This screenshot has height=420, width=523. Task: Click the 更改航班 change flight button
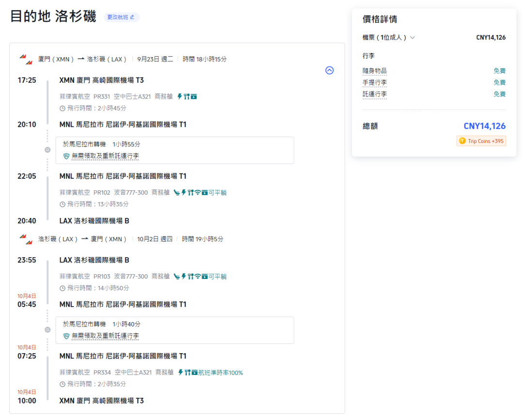click(121, 17)
